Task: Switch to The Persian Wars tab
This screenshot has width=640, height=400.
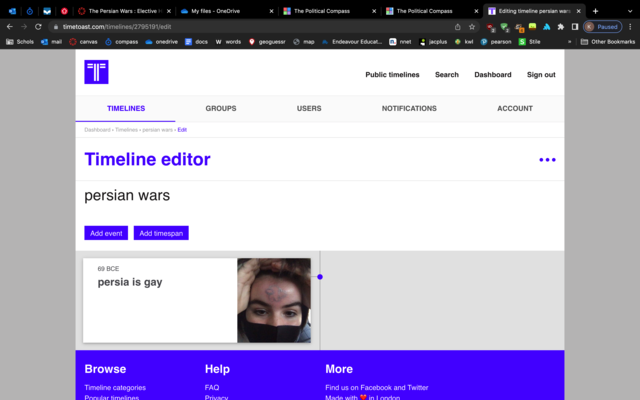Action: click(124, 11)
